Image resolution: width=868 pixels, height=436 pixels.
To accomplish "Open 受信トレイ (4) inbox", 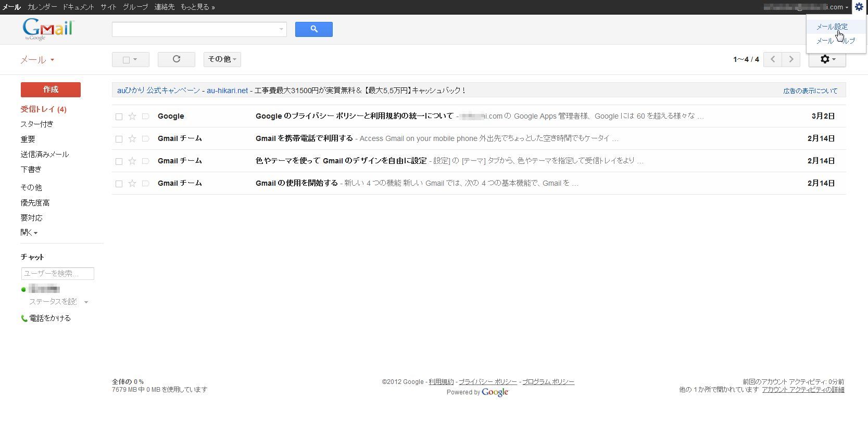I will click(43, 109).
